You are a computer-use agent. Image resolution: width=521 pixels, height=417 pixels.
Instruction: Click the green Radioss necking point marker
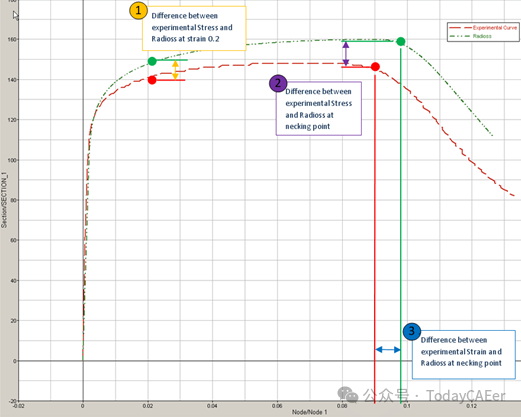pyautogui.click(x=401, y=41)
